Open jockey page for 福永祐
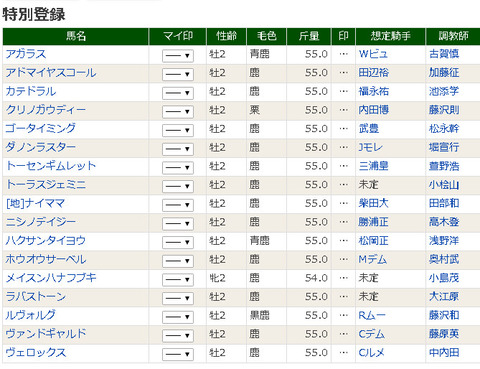 (374, 91)
